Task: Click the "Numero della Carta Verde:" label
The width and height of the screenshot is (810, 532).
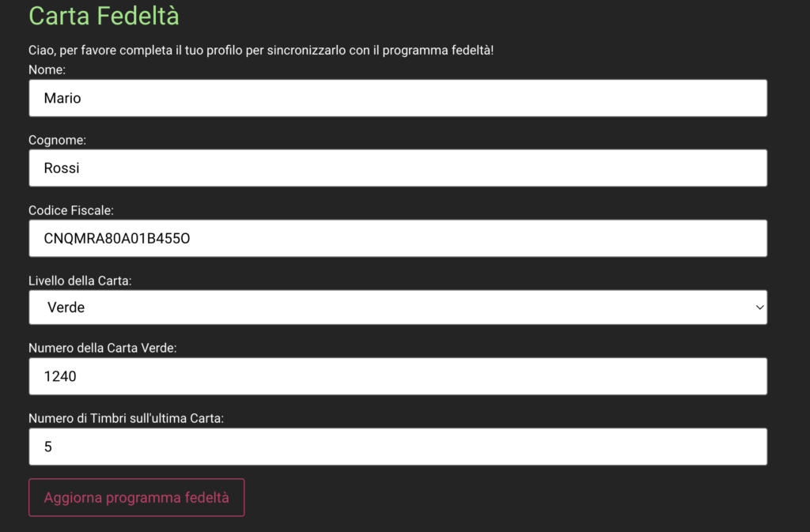Action: [102, 348]
